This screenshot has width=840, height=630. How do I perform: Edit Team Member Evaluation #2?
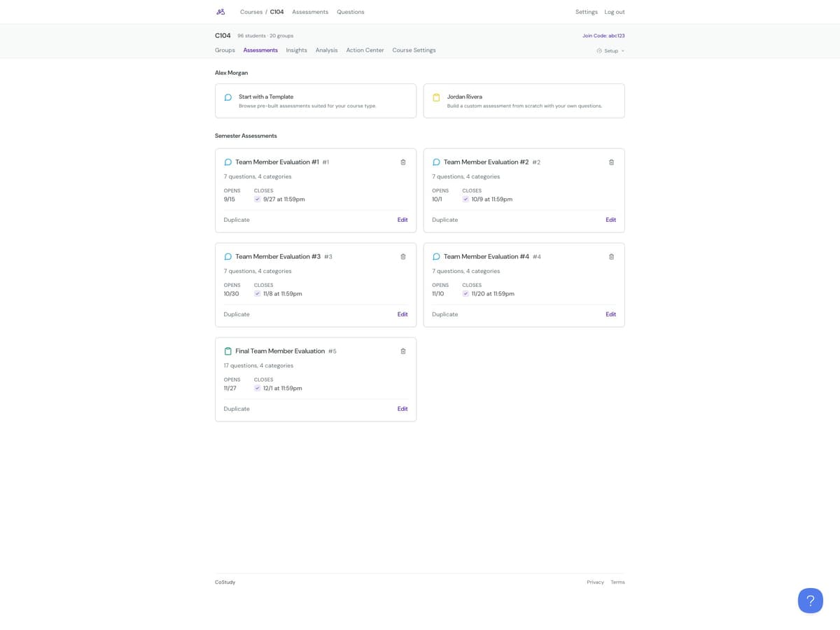pos(610,219)
